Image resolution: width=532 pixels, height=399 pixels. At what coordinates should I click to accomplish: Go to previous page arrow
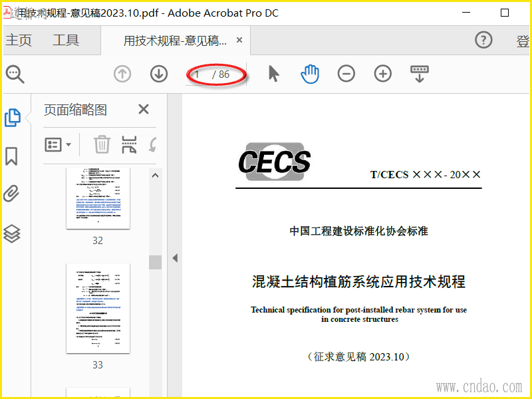122,74
